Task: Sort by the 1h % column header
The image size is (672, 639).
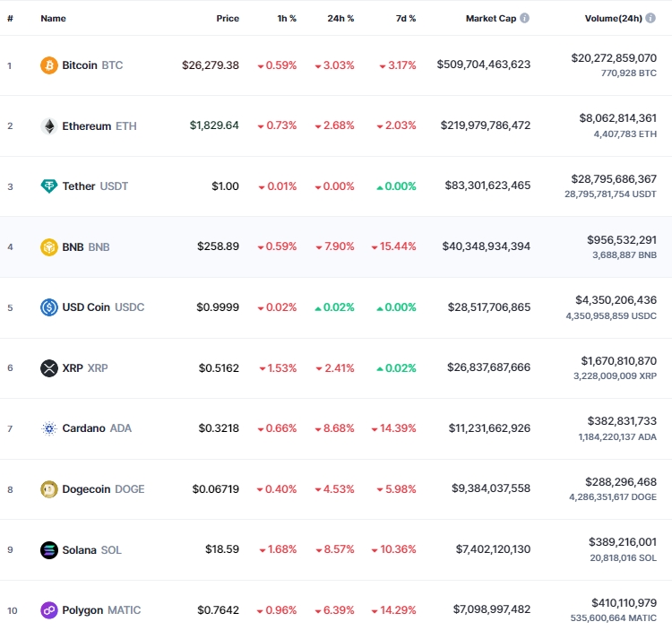Action: point(287,19)
